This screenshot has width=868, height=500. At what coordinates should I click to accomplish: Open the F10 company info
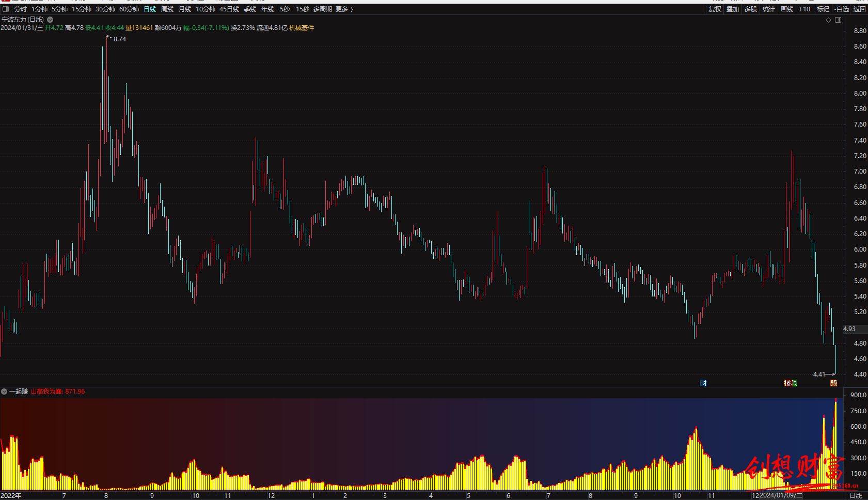[x=805, y=9]
